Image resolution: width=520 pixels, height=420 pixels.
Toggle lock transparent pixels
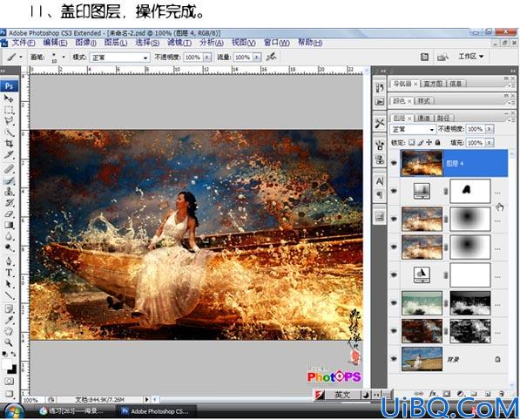pyautogui.click(x=411, y=142)
